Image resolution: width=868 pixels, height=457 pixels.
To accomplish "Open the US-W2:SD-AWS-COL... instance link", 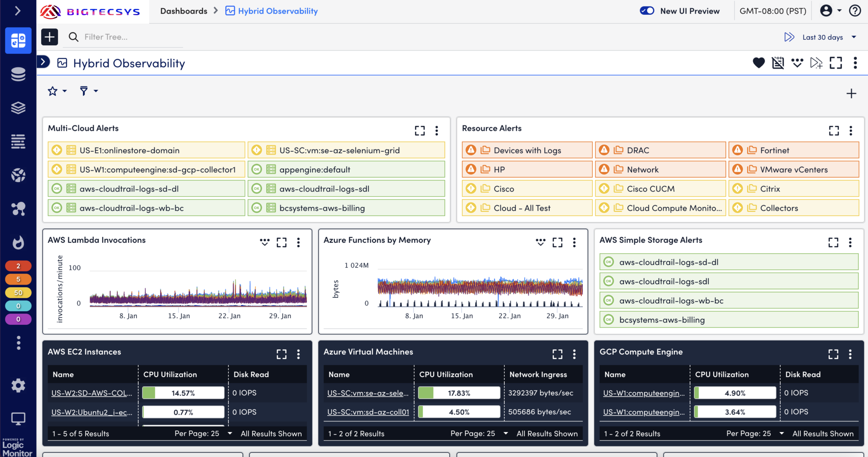I will 92,393.
